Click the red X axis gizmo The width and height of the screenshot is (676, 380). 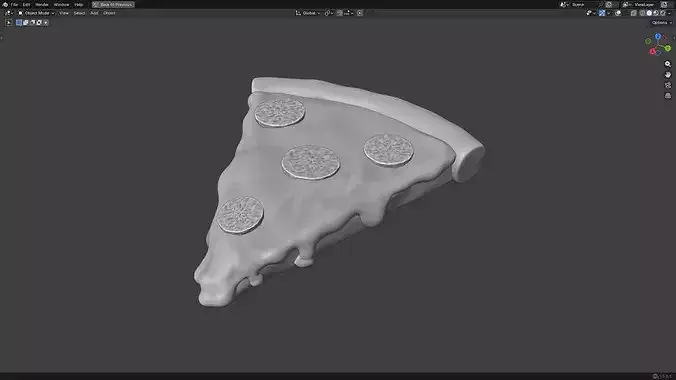(x=653, y=51)
